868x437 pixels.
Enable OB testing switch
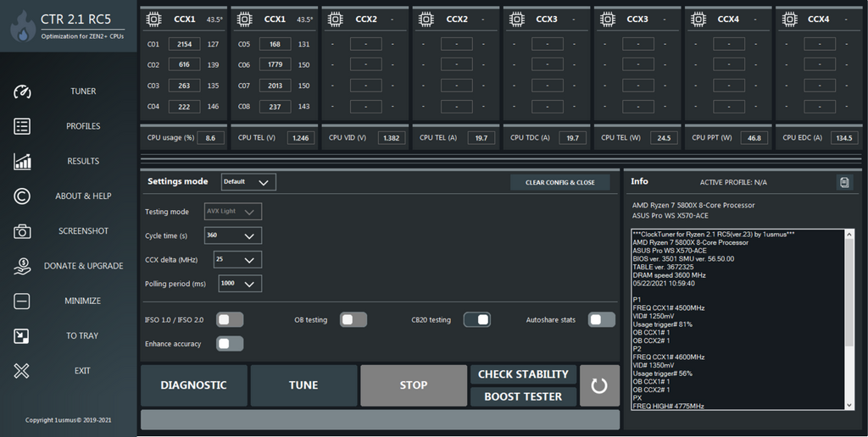point(353,320)
